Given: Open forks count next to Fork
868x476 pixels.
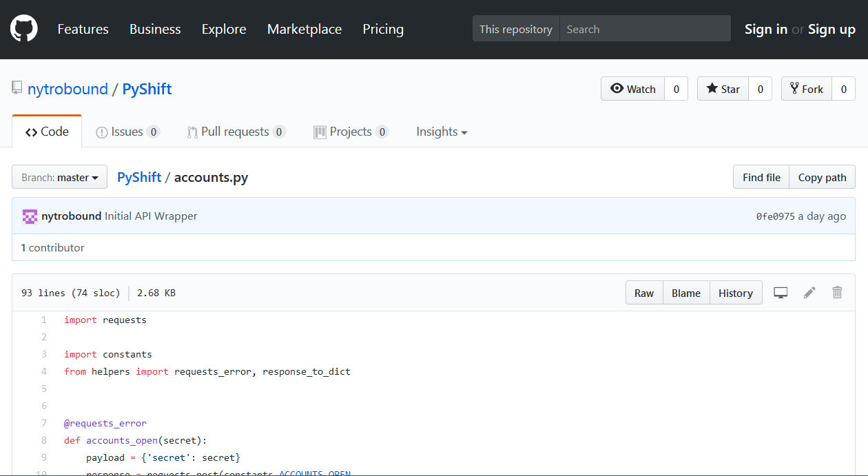Looking at the screenshot, I should coord(844,89).
